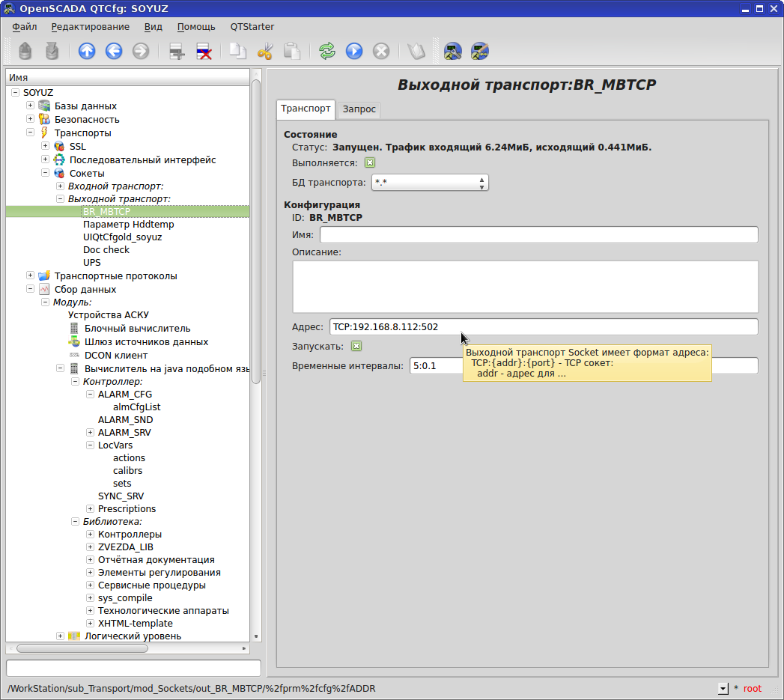The image size is (784, 700).
Task: Collapse the Транспорты node
Action: pos(30,133)
